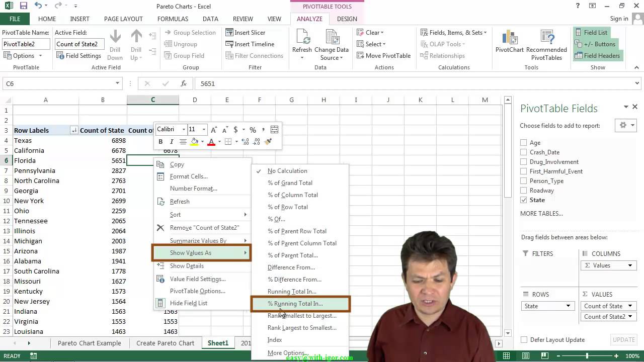Open Count of State2 values dropdown
Image resolution: width=644 pixels, height=362 pixels.
coord(630,316)
